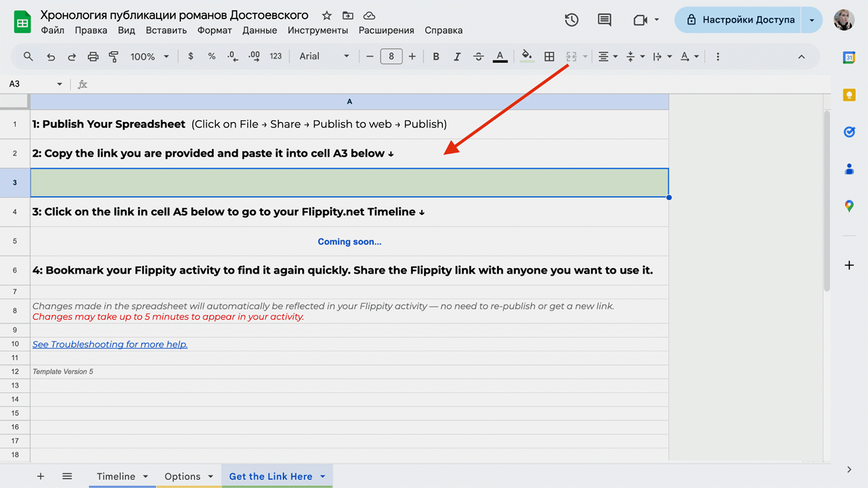Viewport: 868px width, 488px height.
Task: Open the Правка menu
Action: (91, 30)
